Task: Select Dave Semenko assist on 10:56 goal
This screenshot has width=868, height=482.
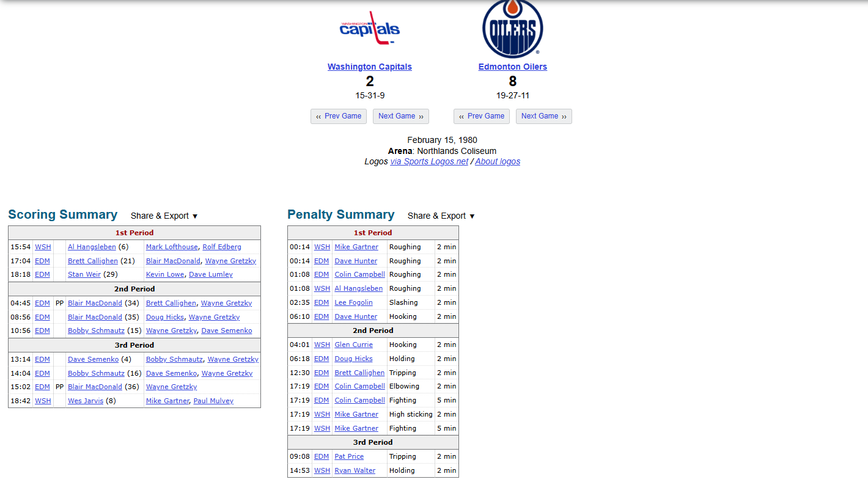Action: 227,330
